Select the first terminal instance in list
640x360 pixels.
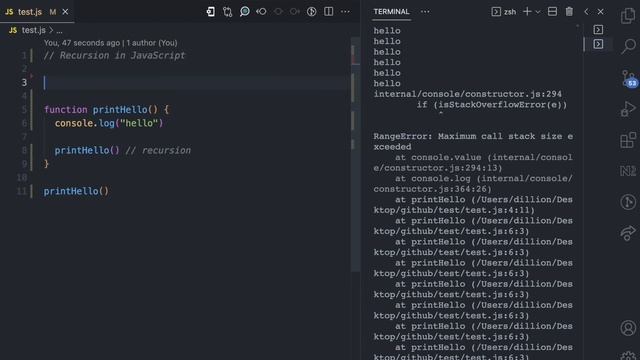click(x=598, y=30)
